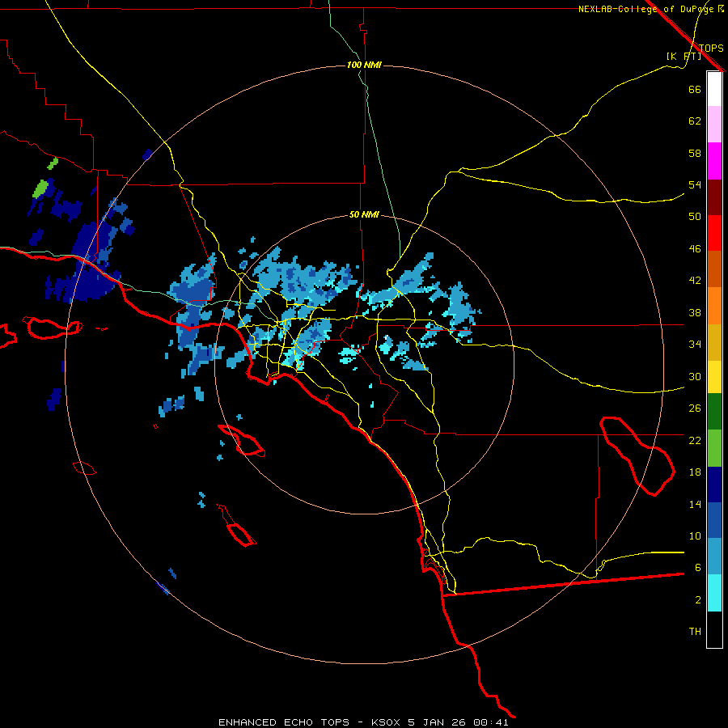Click the "58" scale value
The image size is (728, 728).
[x=695, y=153]
